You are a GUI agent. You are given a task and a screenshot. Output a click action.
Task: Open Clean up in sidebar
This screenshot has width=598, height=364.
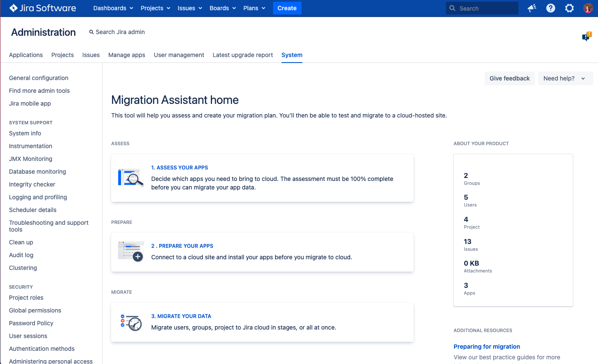point(21,242)
